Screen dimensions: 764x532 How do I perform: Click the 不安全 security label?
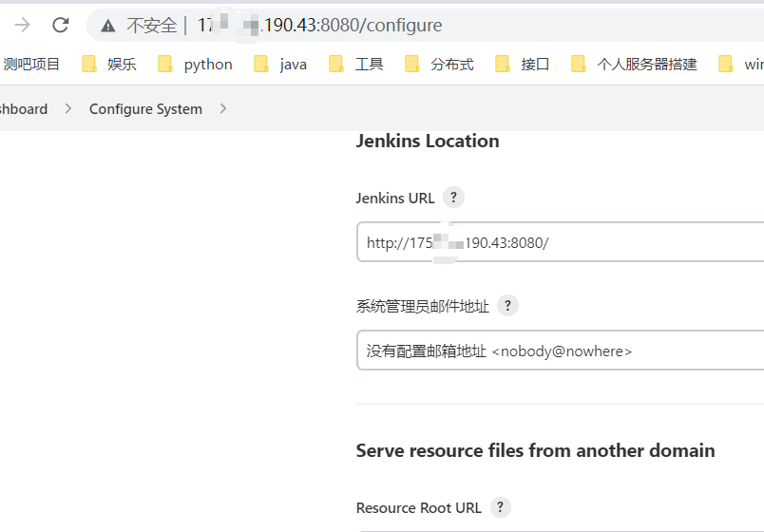click(x=151, y=26)
